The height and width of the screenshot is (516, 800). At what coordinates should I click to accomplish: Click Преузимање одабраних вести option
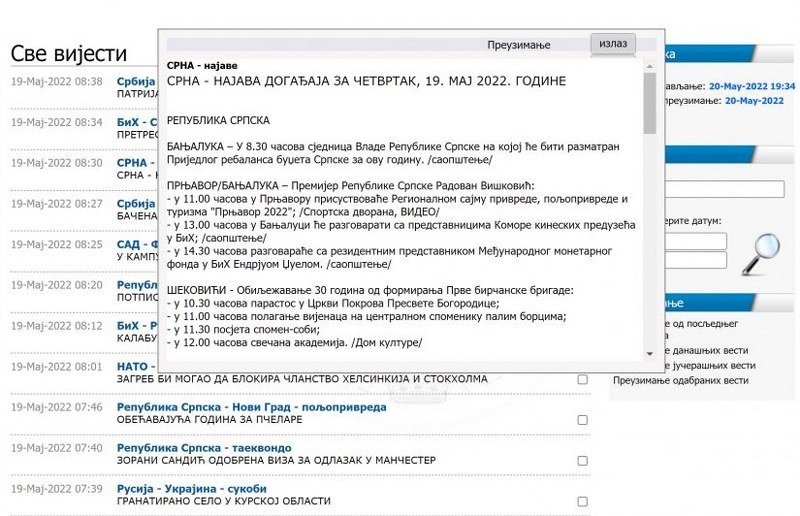pyautogui.click(x=681, y=381)
